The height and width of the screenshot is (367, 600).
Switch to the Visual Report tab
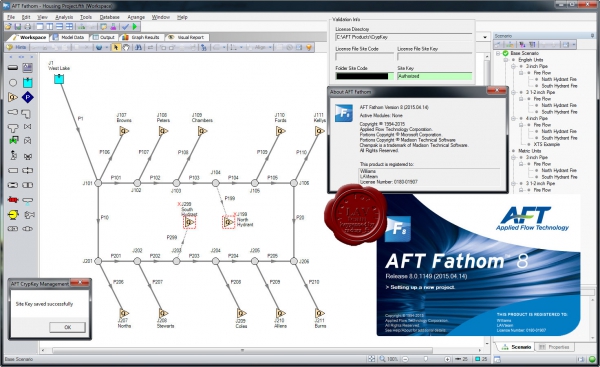point(187,37)
